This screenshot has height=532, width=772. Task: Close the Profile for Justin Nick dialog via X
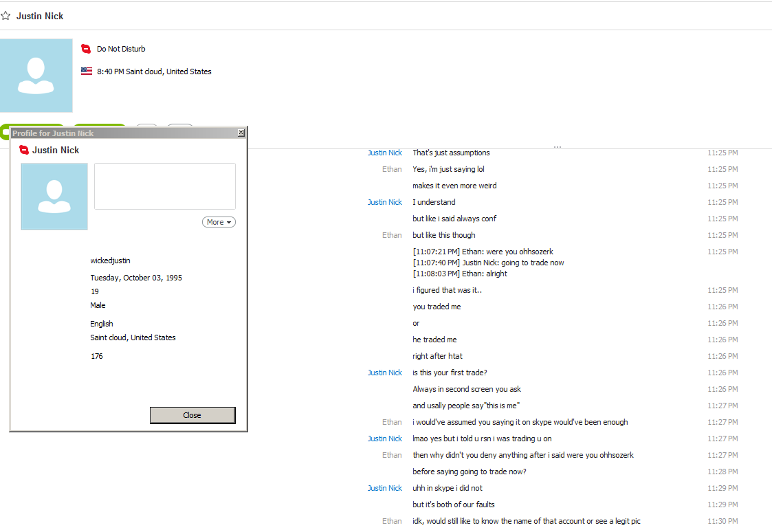pos(241,133)
